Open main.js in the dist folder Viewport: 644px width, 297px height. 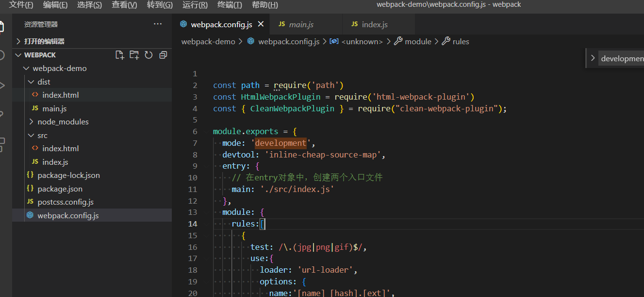pos(92,108)
